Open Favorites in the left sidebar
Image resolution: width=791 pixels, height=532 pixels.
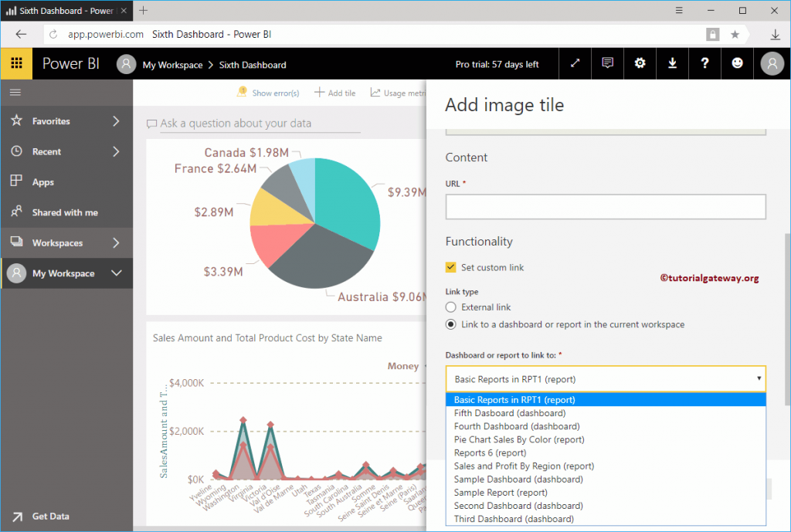tap(52, 120)
